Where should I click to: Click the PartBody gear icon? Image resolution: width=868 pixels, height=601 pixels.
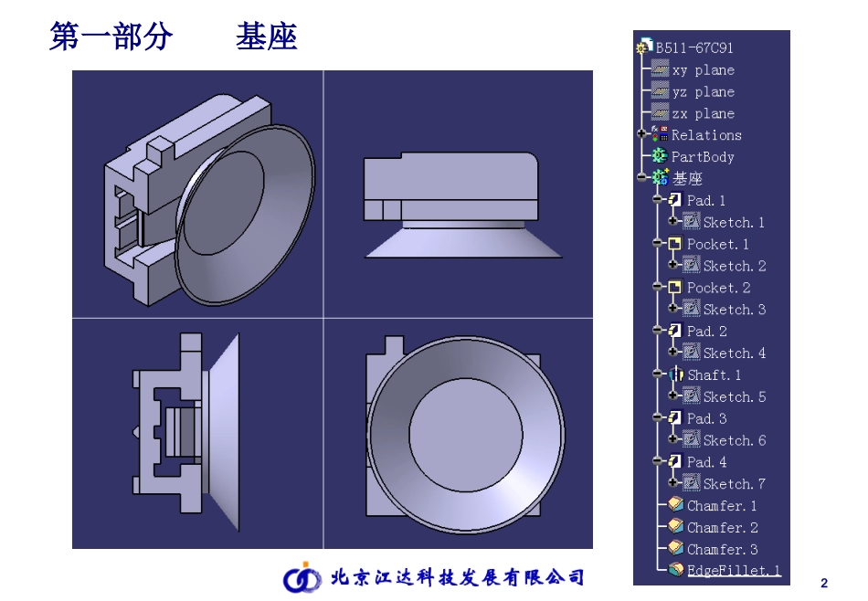click(660, 156)
